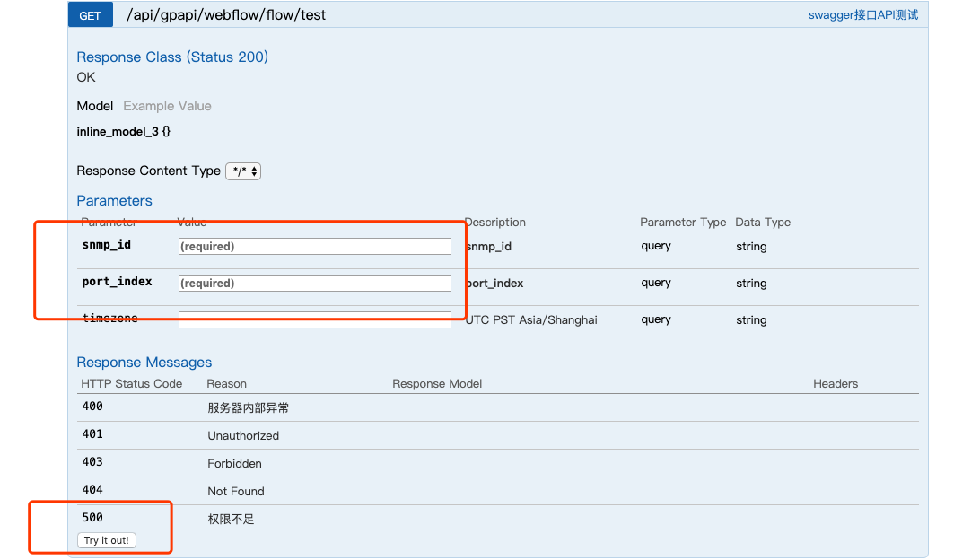
Task: Click the Parameters section heading
Action: click(x=114, y=200)
